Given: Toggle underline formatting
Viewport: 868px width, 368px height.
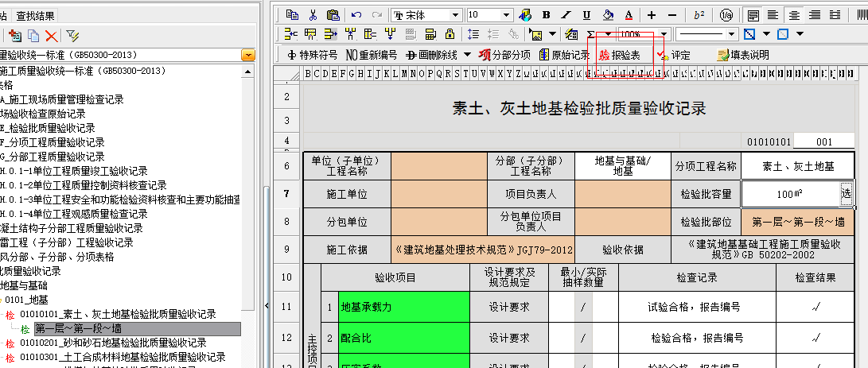Looking at the screenshot, I should (x=586, y=14).
